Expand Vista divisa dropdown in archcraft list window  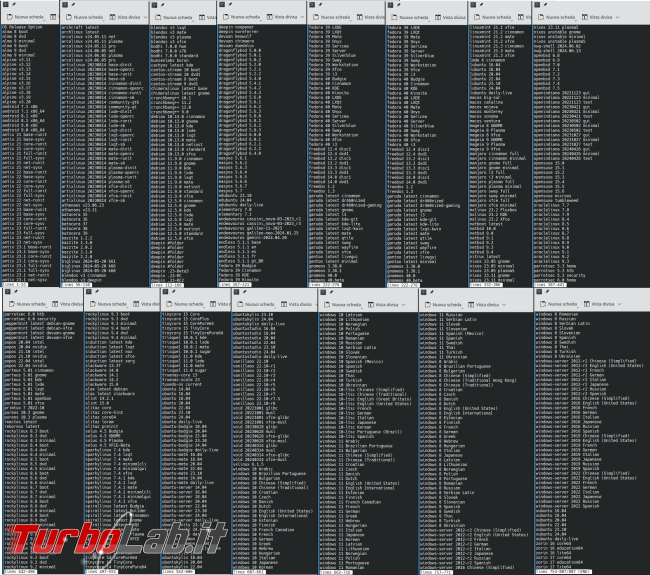[145, 17]
